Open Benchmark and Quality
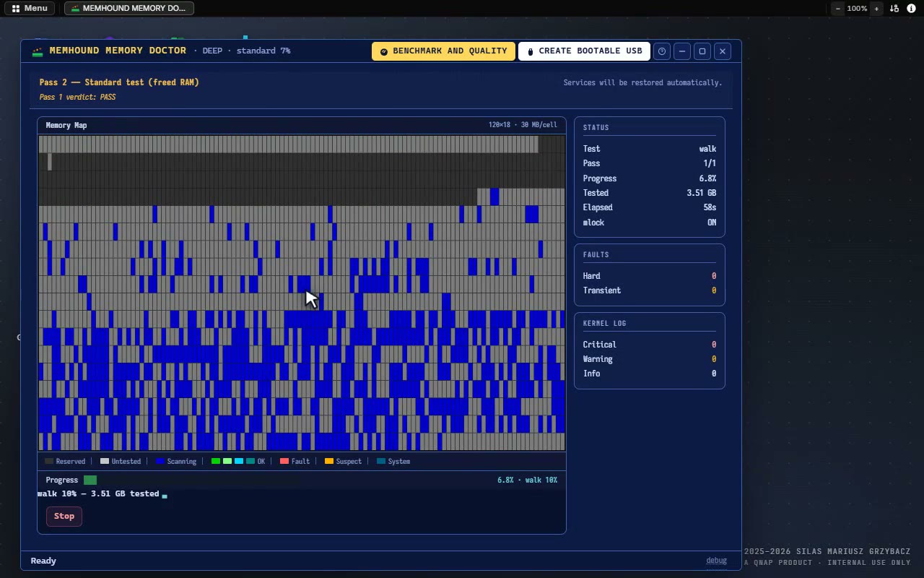 click(443, 51)
